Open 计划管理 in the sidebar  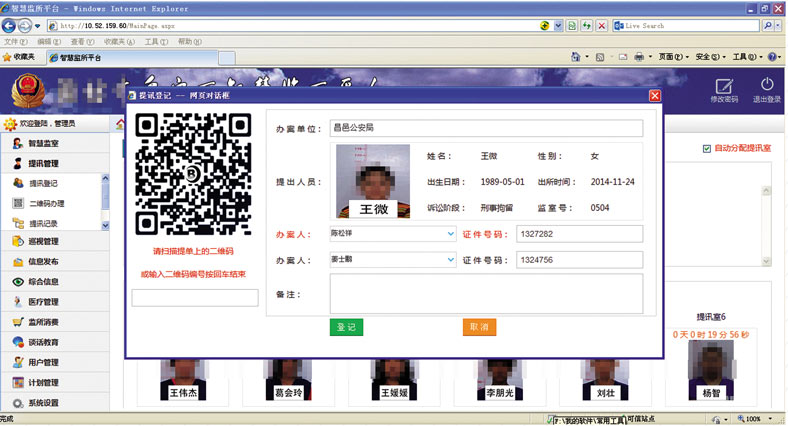click(55, 382)
